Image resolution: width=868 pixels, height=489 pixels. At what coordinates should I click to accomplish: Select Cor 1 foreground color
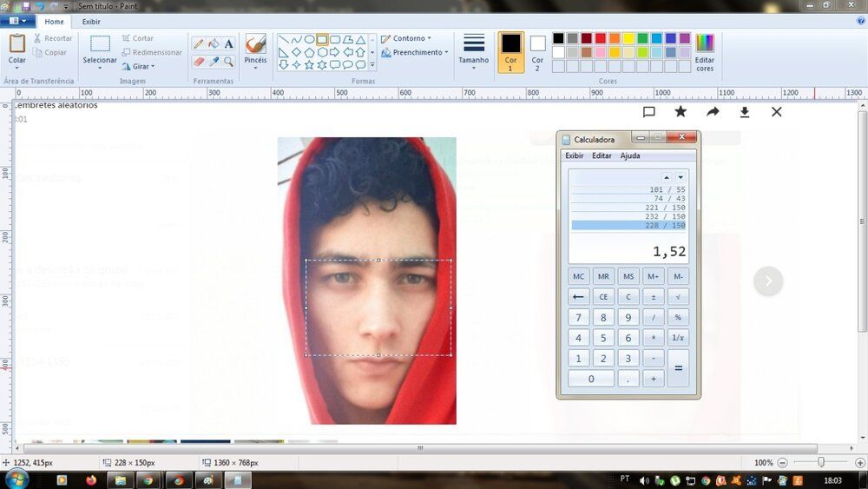coord(510,52)
